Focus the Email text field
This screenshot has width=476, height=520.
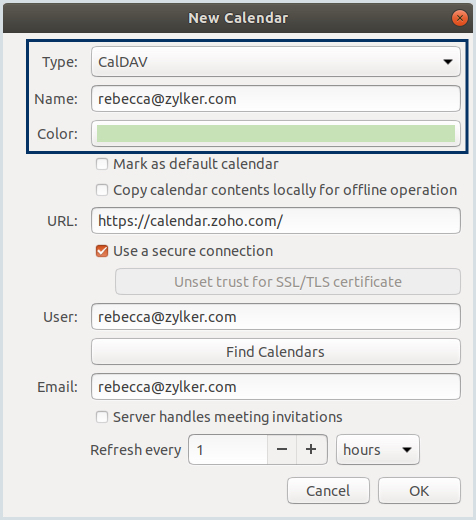(276, 387)
